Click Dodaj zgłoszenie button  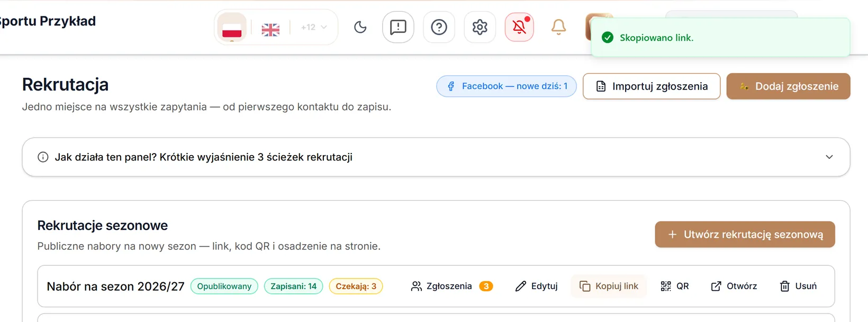pyautogui.click(x=788, y=86)
